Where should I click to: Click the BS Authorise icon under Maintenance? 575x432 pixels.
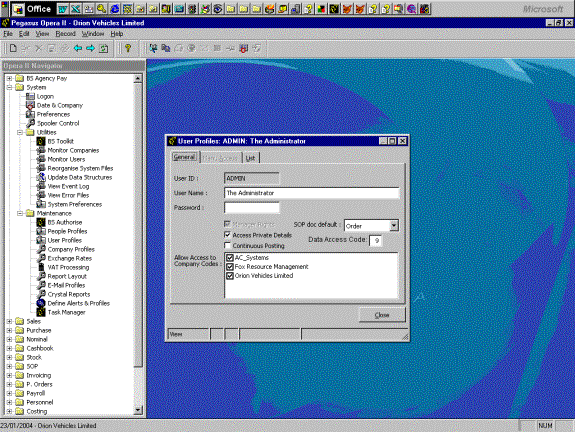click(x=41, y=222)
